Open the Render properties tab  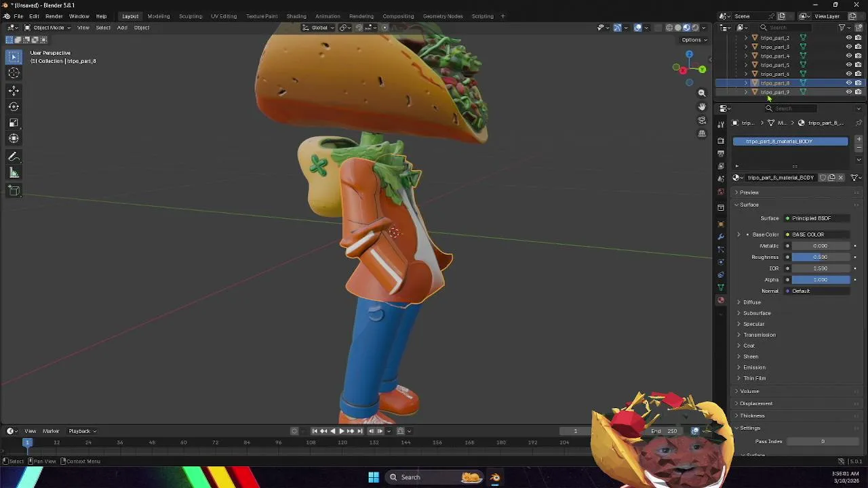point(721,141)
